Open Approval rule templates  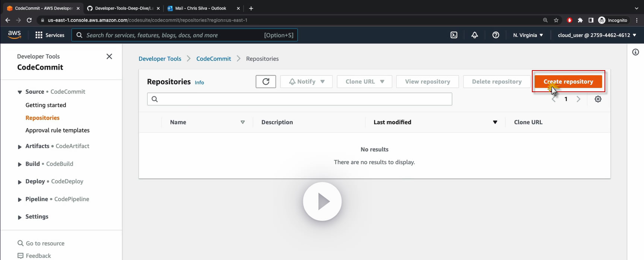(57, 130)
